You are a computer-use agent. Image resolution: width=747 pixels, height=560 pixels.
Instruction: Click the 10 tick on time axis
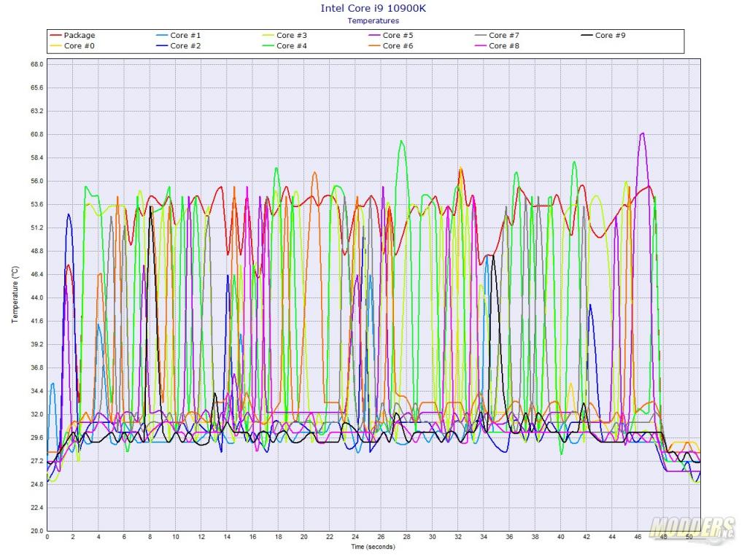pyautogui.click(x=176, y=537)
